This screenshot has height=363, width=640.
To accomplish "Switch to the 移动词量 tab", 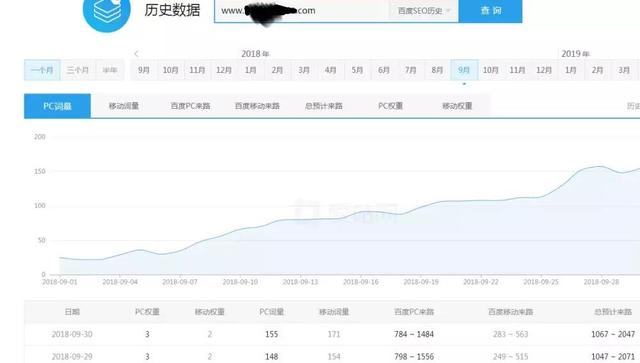I will click(x=124, y=106).
